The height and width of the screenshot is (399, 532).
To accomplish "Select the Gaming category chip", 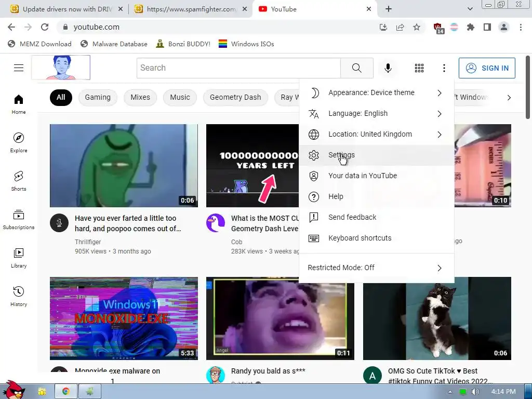I will pos(98,97).
